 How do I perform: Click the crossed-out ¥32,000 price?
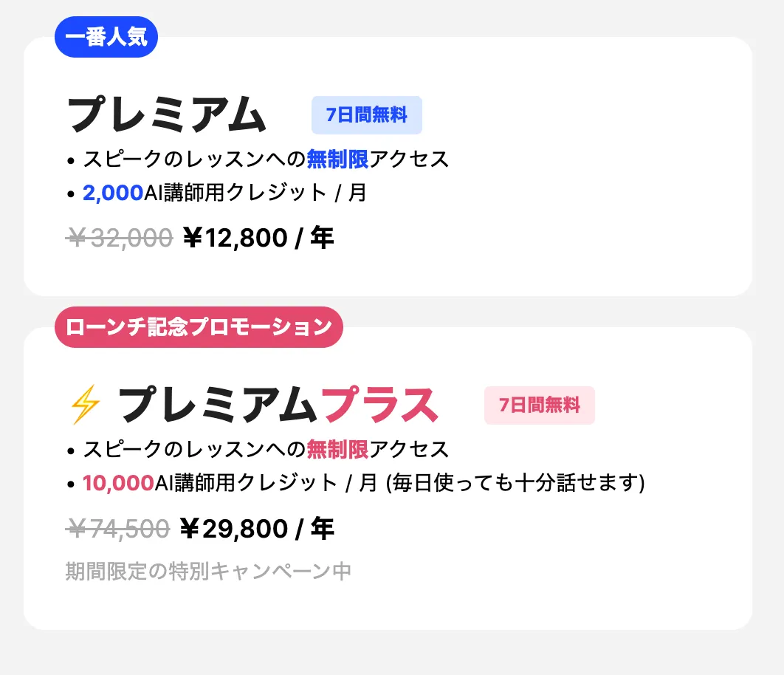coord(120,238)
